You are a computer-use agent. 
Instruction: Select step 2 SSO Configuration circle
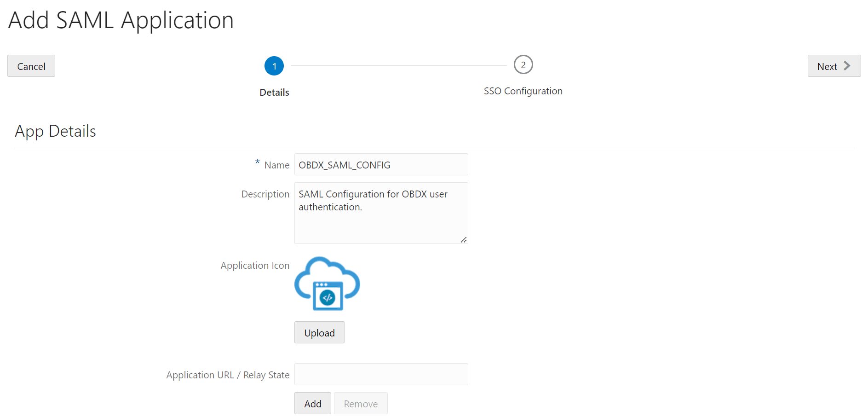point(523,64)
